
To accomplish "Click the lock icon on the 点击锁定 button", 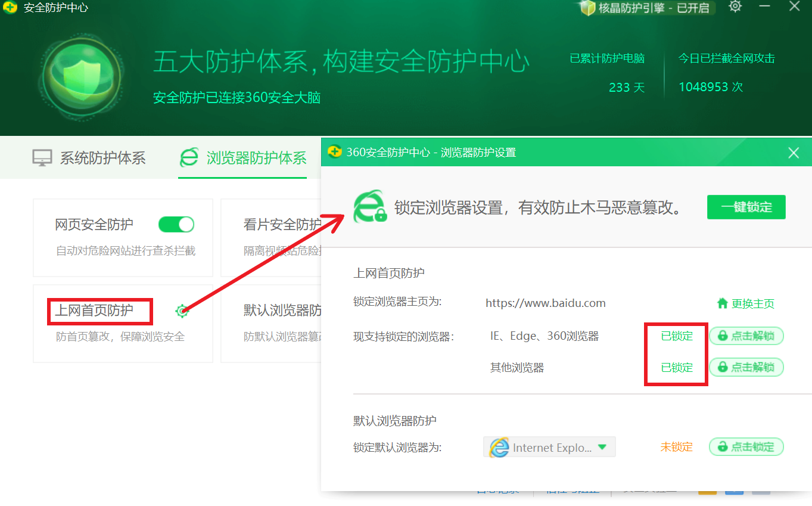I will 723,447.
